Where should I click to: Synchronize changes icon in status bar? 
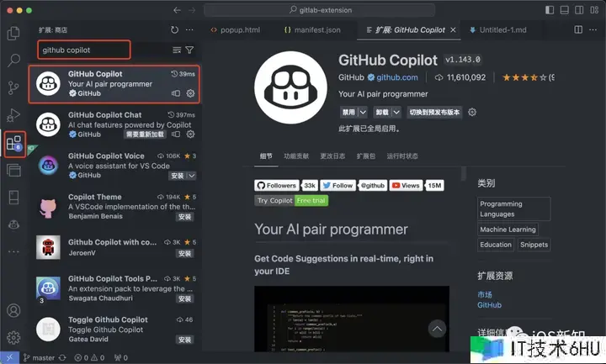click(62, 358)
